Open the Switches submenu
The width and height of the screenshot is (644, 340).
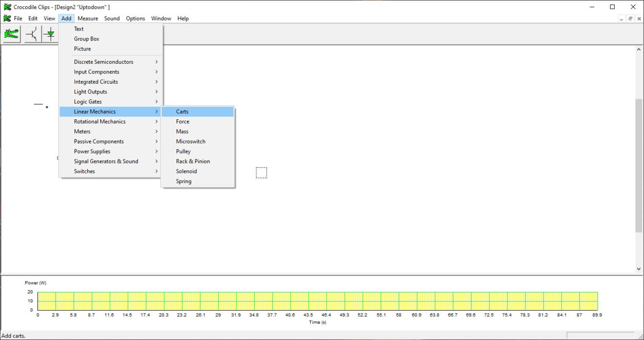84,171
